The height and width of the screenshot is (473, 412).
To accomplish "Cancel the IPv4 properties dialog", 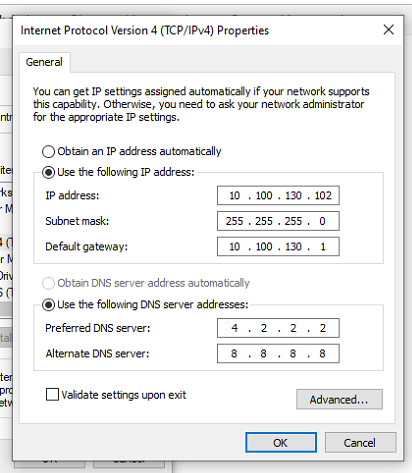I will 360,443.
